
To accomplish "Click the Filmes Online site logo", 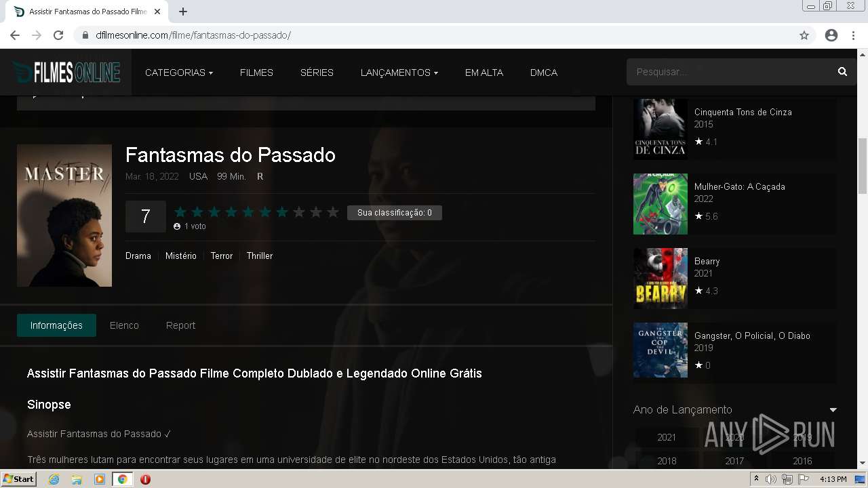I will click(66, 72).
